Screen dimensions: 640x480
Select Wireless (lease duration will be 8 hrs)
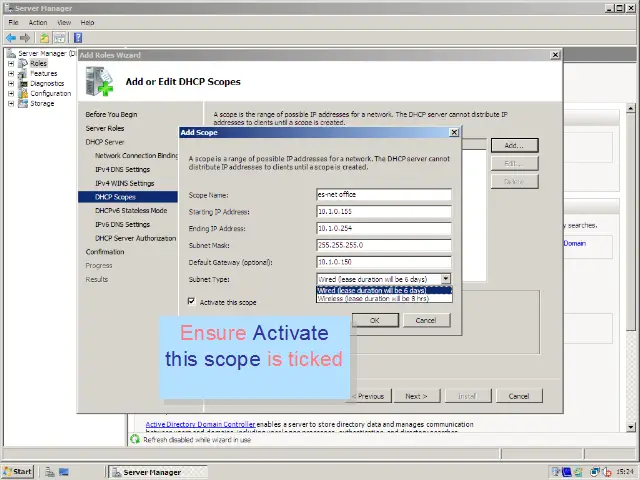[x=384, y=298]
